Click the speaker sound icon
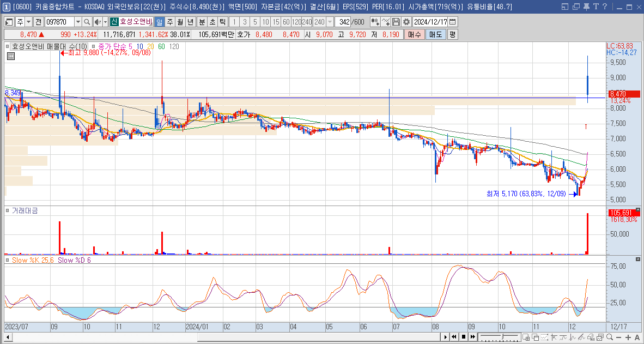This screenshot has width=644, height=344. click(98, 22)
